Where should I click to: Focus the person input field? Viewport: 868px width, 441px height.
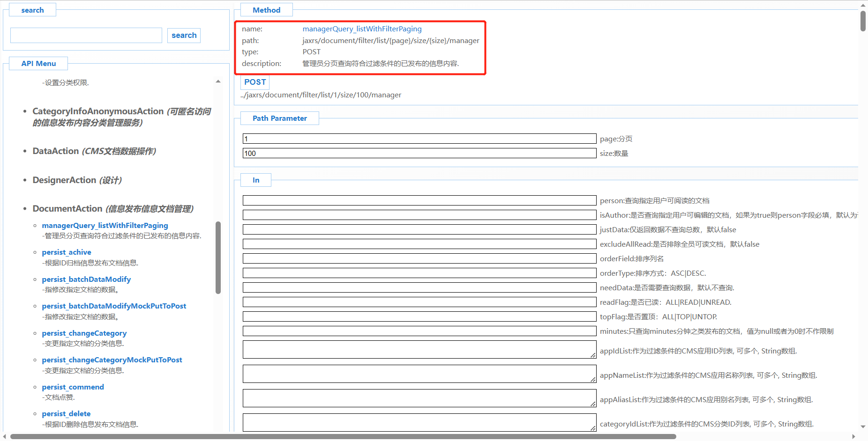point(419,201)
